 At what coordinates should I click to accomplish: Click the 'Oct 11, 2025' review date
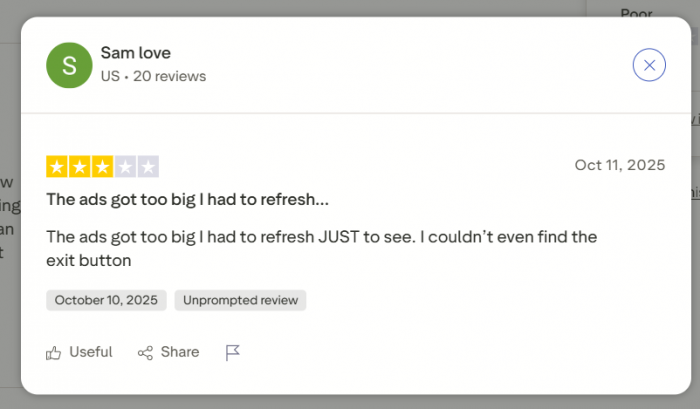(619, 165)
